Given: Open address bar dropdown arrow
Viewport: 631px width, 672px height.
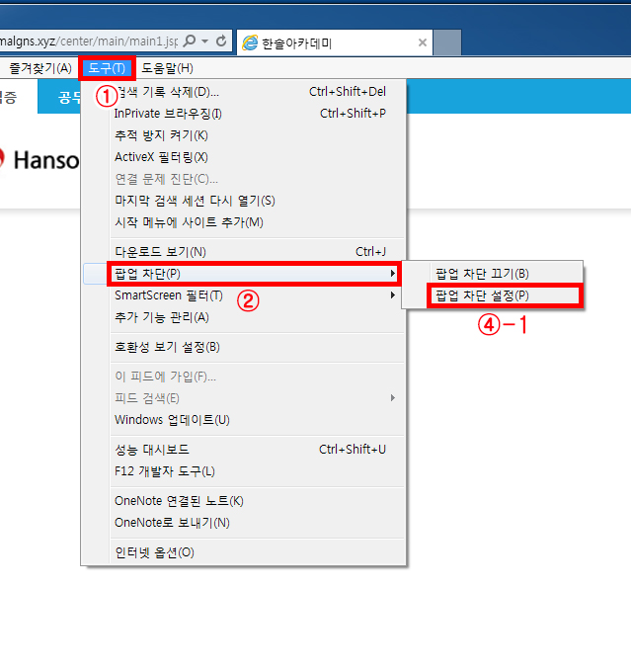Looking at the screenshot, I should pos(204,42).
